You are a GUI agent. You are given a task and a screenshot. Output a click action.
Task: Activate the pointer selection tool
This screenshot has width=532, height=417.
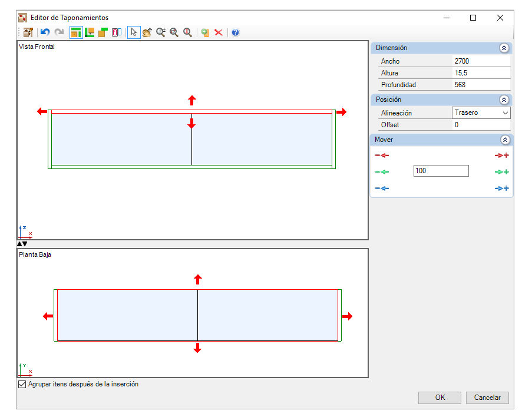coord(134,32)
